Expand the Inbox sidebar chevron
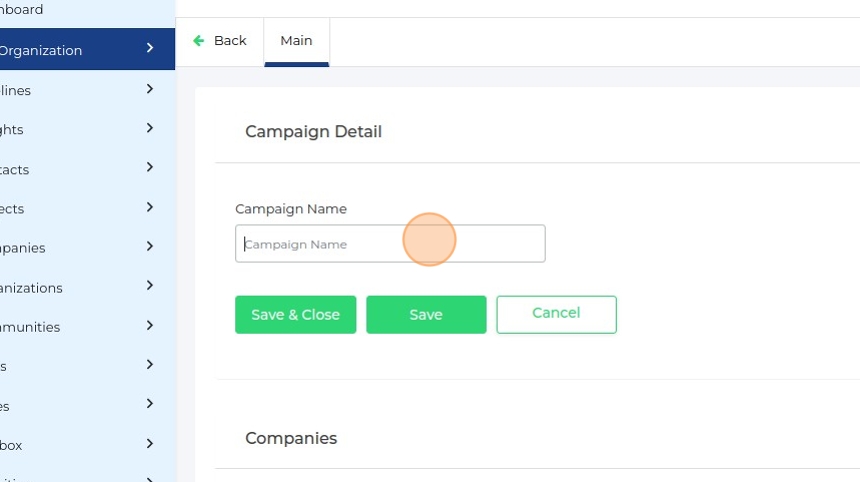The width and height of the screenshot is (860, 482). (150, 444)
